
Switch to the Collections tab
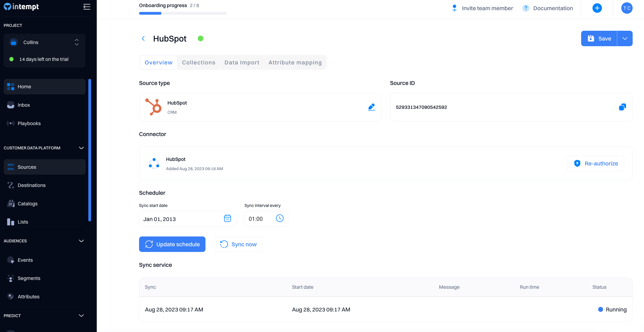pos(198,62)
